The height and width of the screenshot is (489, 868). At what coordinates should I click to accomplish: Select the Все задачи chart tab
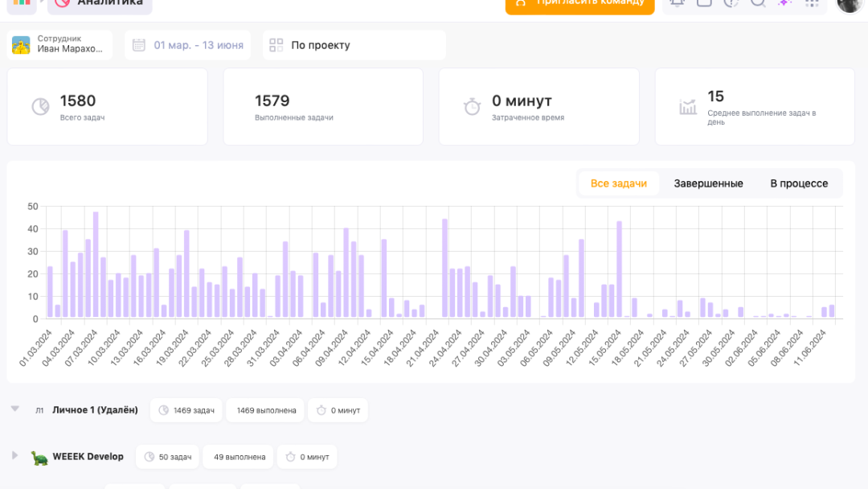point(618,183)
